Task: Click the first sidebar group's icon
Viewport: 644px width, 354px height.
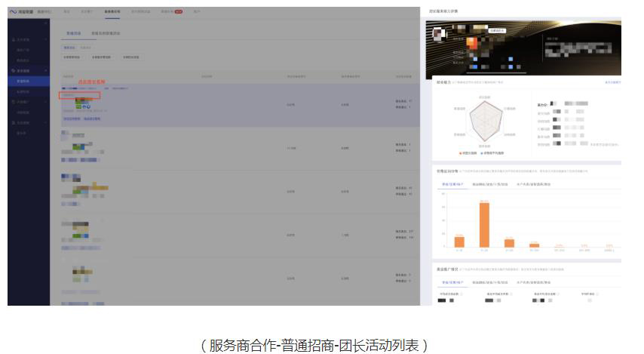Action: pos(13,39)
